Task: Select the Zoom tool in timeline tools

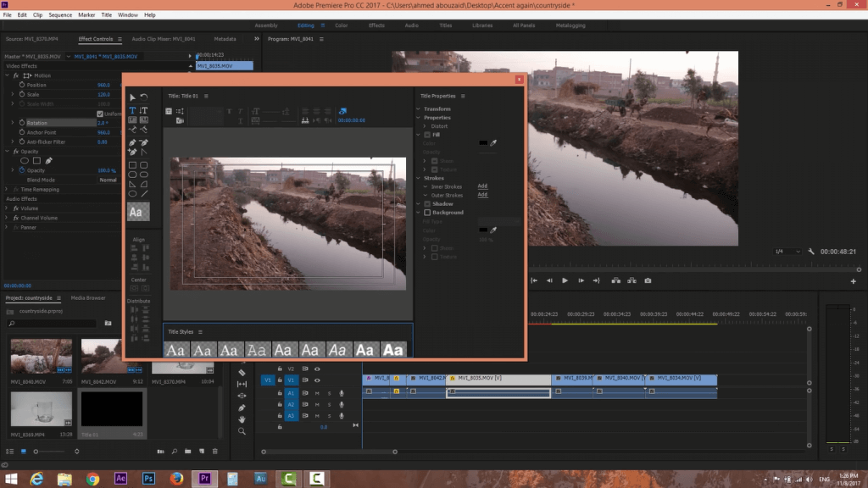Action: click(x=242, y=431)
